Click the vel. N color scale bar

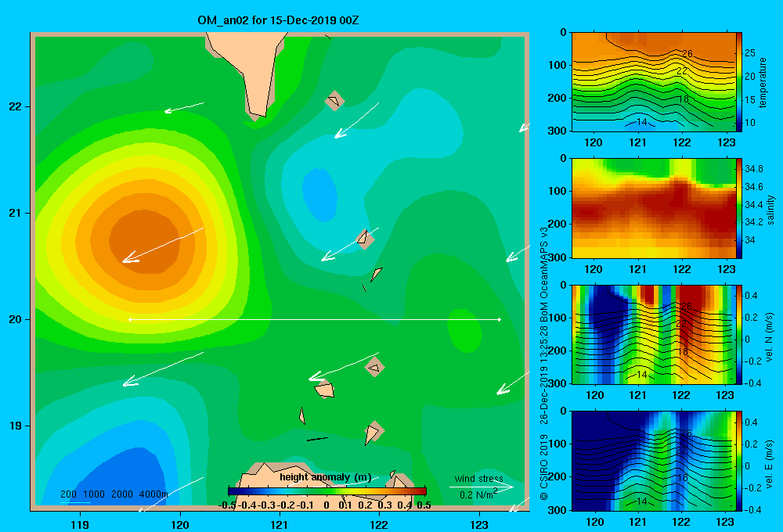tap(739, 334)
